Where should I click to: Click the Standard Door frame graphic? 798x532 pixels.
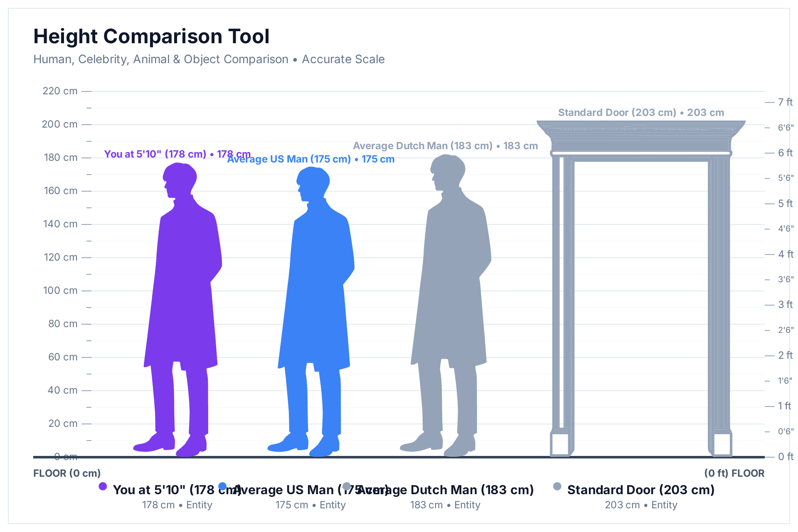(641, 289)
